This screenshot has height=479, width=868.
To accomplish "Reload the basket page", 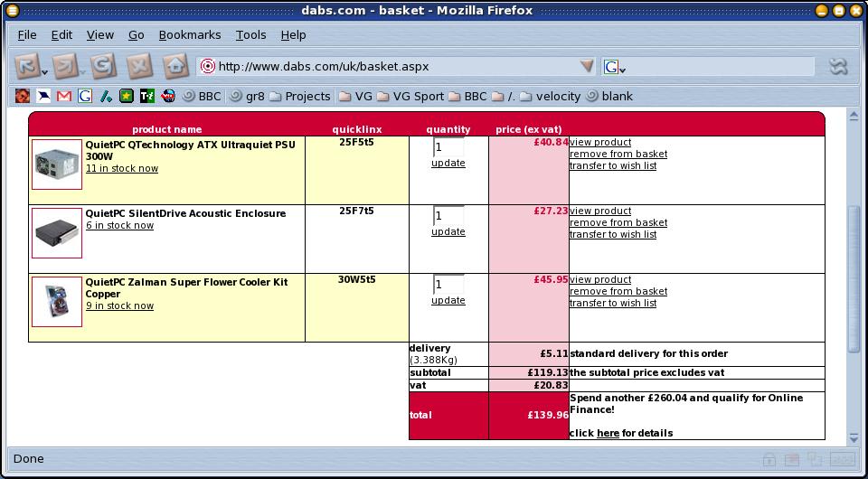I will pos(101,66).
